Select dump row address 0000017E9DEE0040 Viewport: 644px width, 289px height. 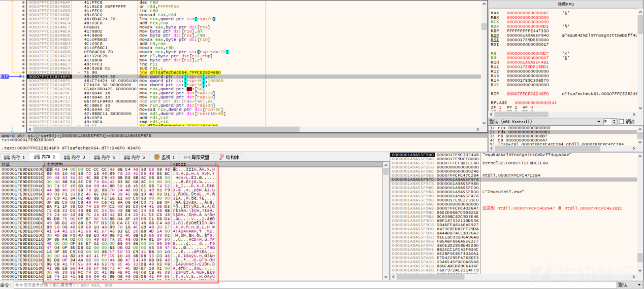22,185
